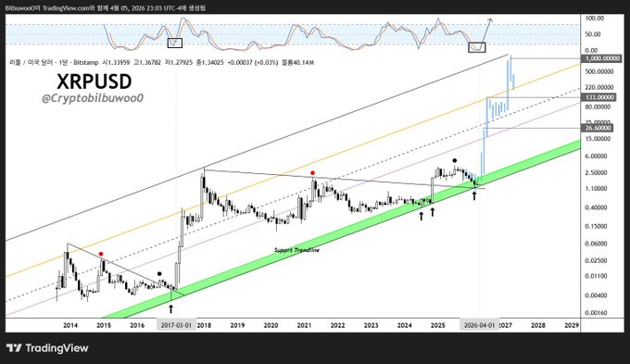
Task: Click the highlighted 26.60000 price label
Action: point(597,128)
